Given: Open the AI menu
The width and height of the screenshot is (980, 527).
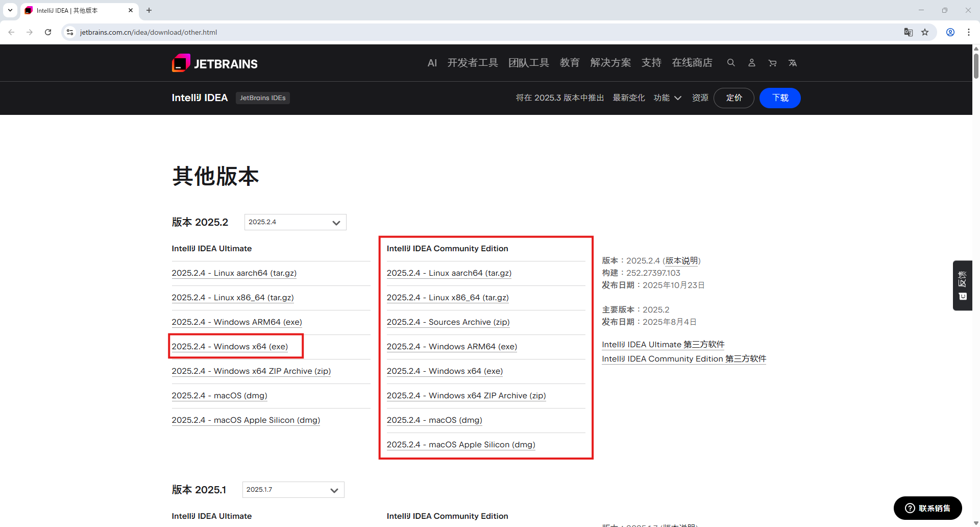Looking at the screenshot, I should pyautogui.click(x=432, y=63).
